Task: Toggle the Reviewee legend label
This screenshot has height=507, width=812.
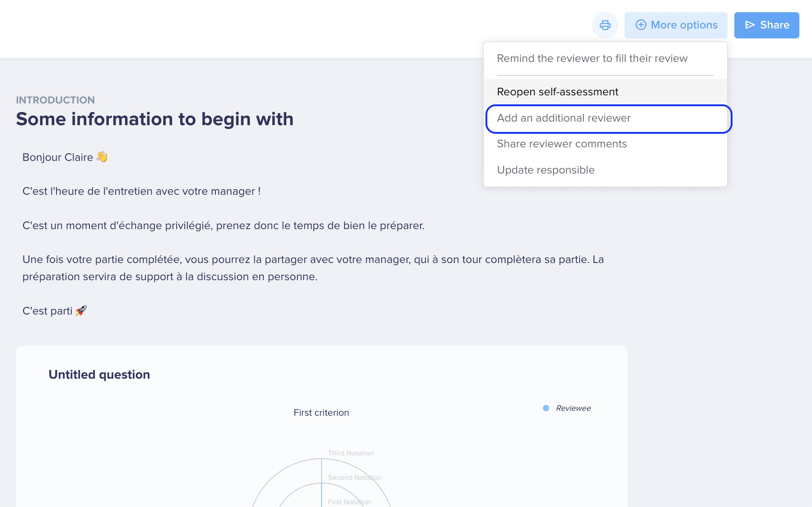Action: click(x=573, y=408)
